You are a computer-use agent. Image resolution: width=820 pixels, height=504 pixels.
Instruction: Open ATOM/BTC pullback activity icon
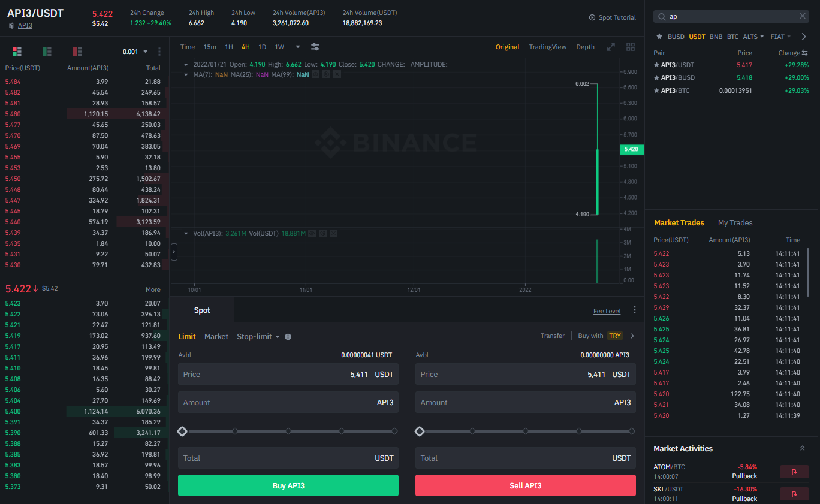click(x=794, y=472)
